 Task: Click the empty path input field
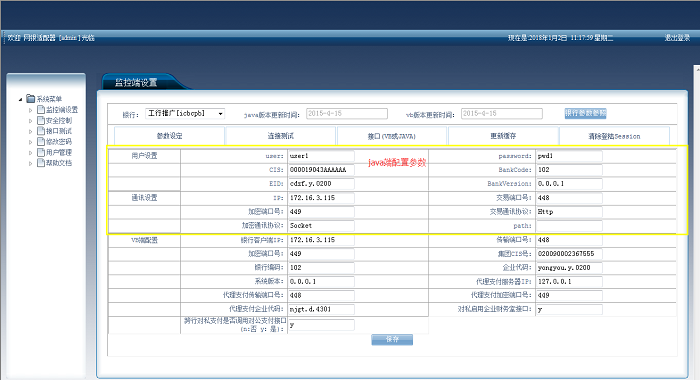click(569, 226)
